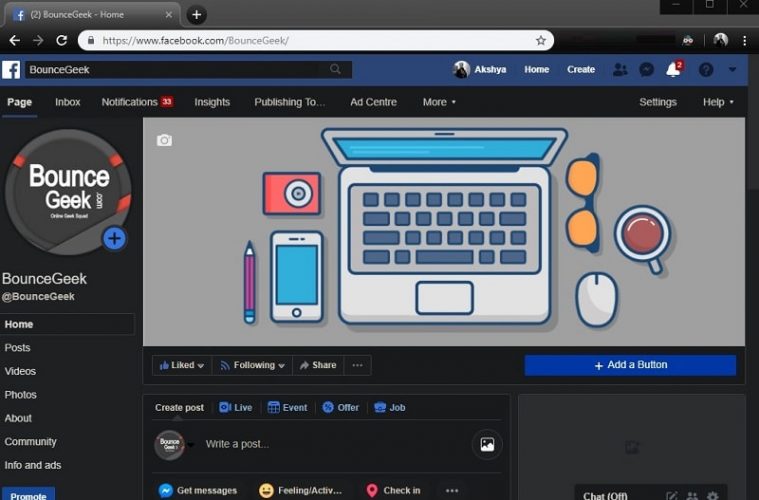Screen dimensions: 759x500
Task: Open the post-as identity dropdown arrow
Action: pos(191,444)
